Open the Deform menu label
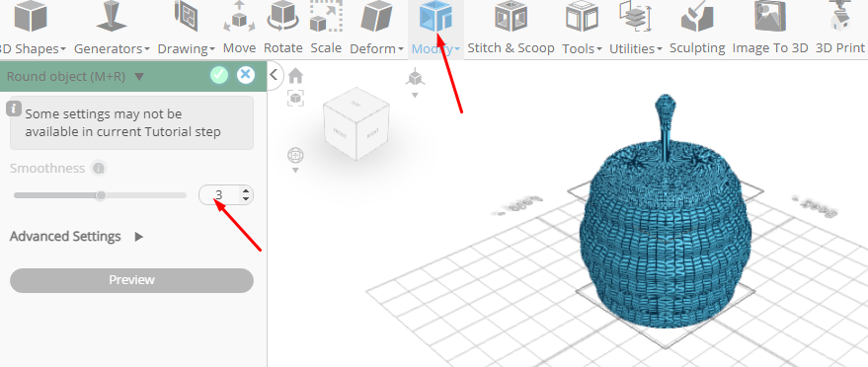The width and height of the screenshot is (868, 367). click(x=376, y=48)
